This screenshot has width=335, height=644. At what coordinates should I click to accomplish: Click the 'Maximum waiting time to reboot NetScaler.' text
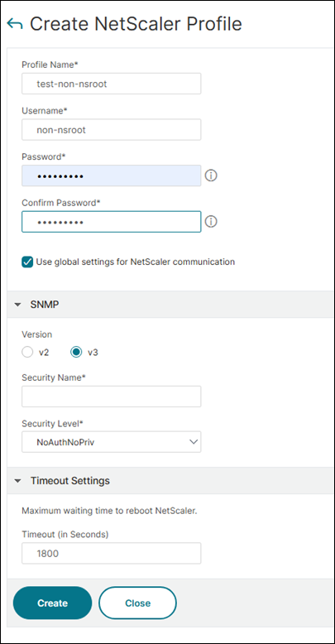(110, 512)
